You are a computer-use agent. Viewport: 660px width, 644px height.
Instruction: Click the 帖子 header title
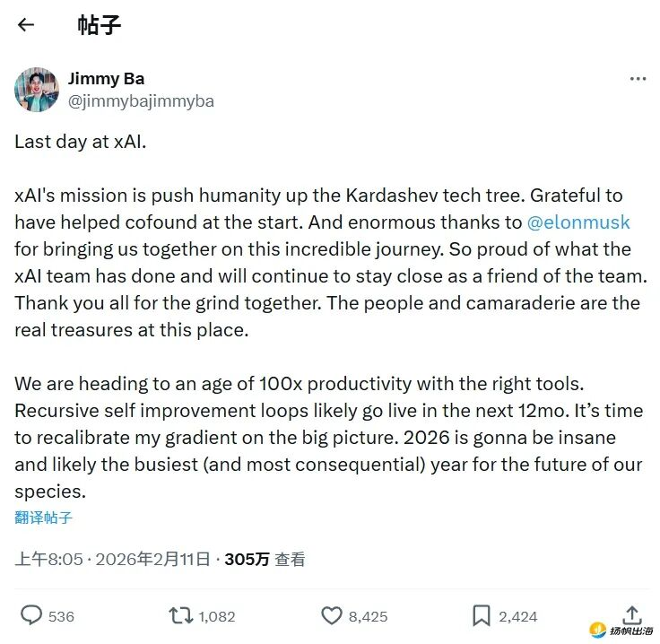tap(100, 25)
